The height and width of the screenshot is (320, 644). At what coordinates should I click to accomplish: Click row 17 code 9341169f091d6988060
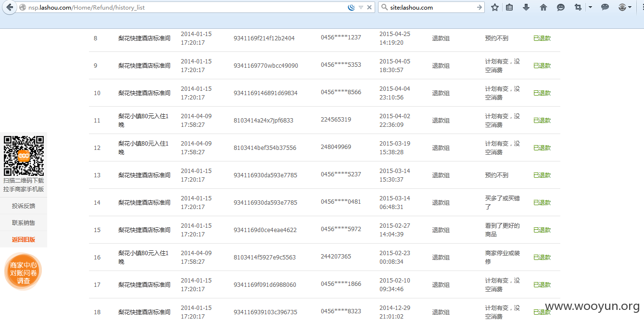click(265, 284)
